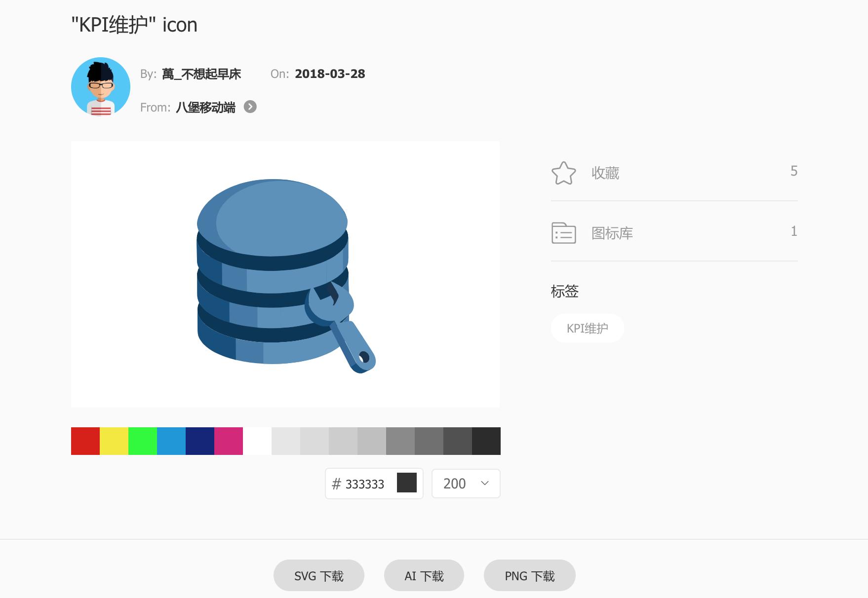Select the yellow color swatch
The height and width of the screenshot is (598, 868).
[115, 441]
